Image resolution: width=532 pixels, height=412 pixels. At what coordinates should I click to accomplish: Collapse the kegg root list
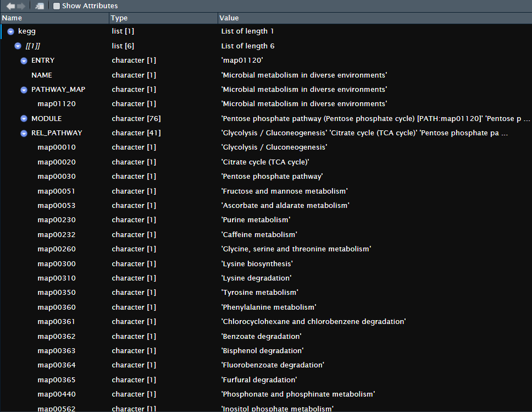tap(11, 31)
